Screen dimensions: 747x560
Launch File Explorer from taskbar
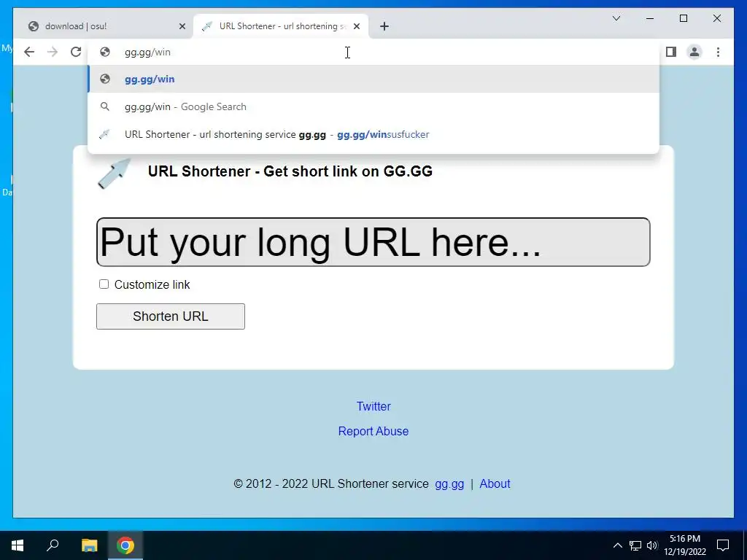coord(89,545)
